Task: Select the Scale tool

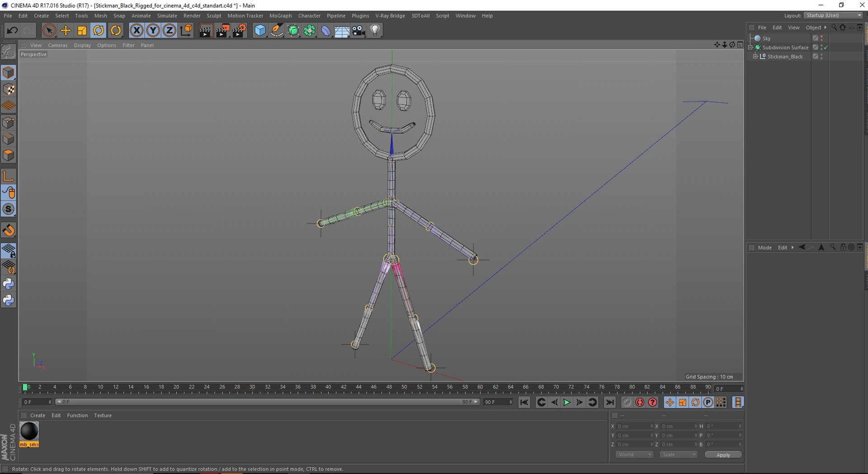Action: click(82, 31)
